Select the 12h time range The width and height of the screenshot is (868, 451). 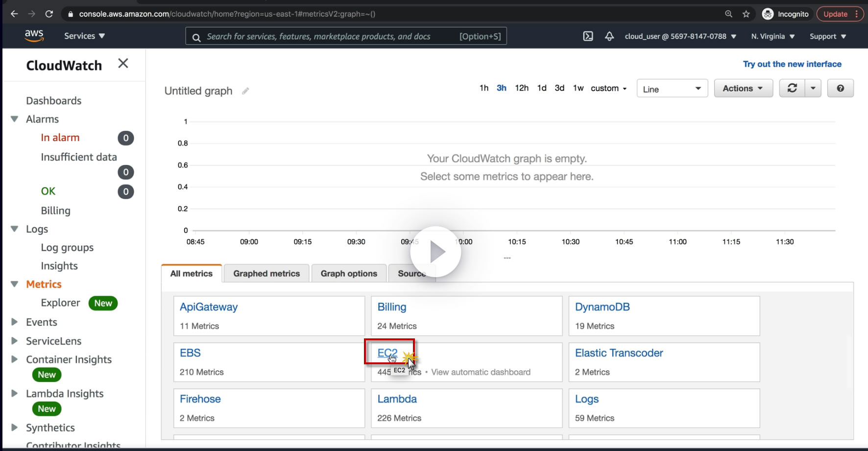pos(522,88)
